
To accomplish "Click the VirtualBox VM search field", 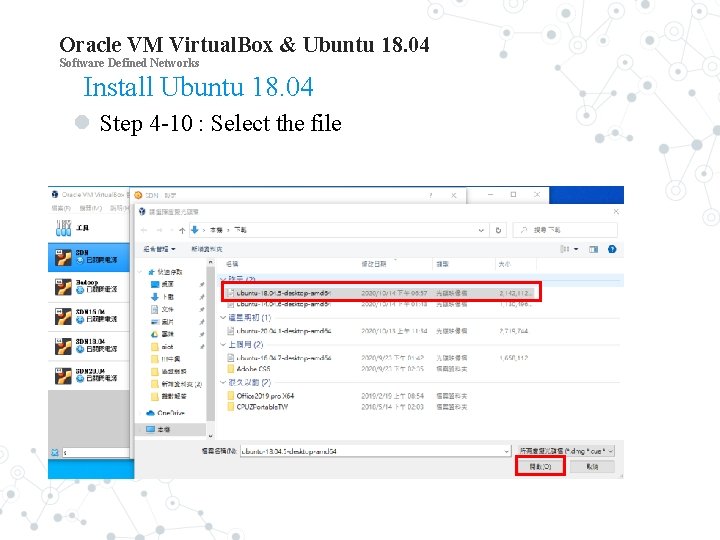I will [x=96, y=453].
